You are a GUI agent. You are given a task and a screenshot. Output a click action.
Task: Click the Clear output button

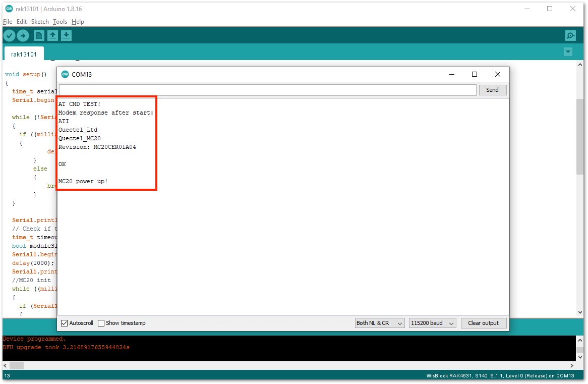pos(483,323)
